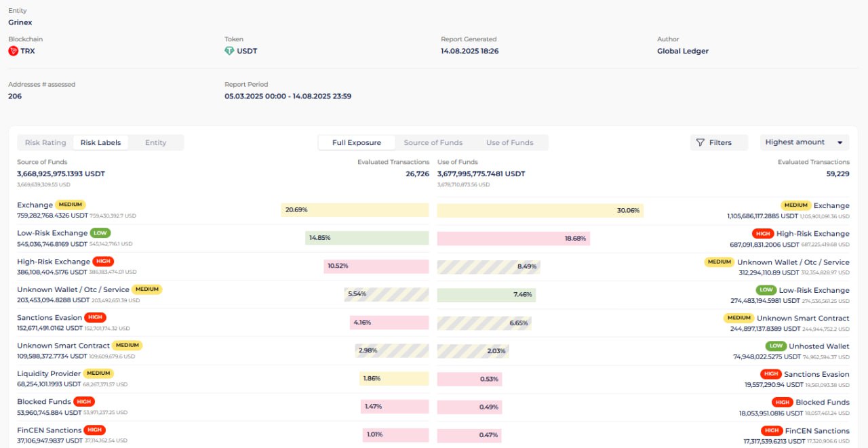Click HIGH badge beside High-Risk Exchange use
Image resolution: width=868 pixels, height=448 pixels.
click(762, 234)
